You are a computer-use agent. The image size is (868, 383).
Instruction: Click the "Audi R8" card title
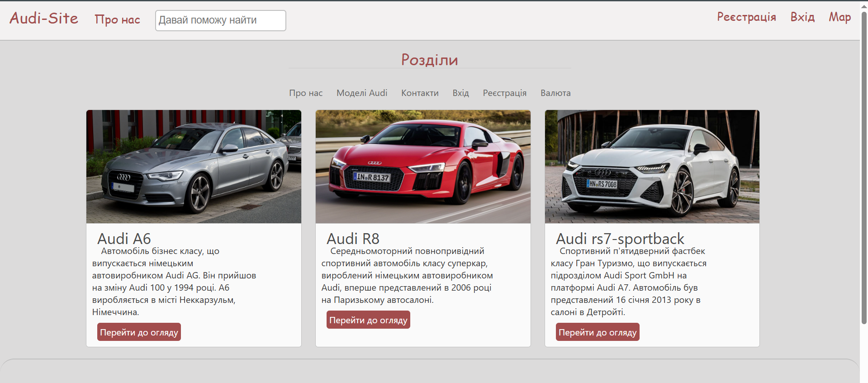[353, 239]
